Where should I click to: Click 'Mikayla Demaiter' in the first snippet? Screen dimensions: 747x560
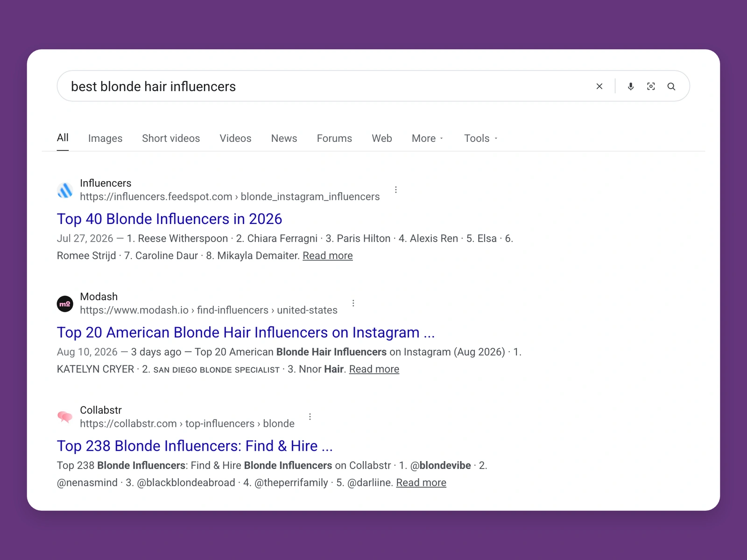tap(258, 256)
